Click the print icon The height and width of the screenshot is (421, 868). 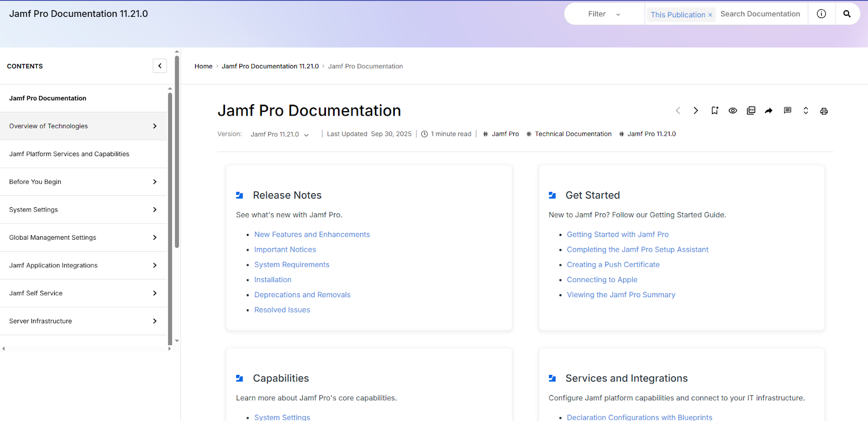[824, 111]
